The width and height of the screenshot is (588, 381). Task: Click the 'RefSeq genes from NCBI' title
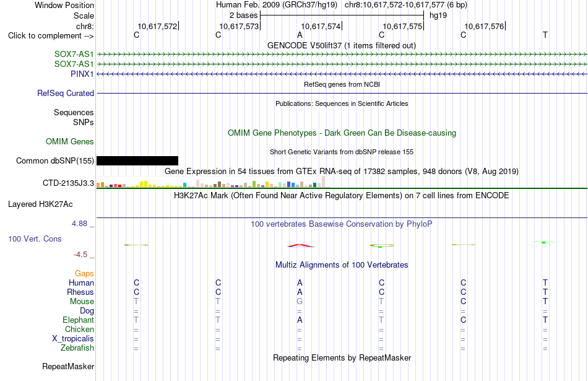pyautogui.click(x=342, y=84)
